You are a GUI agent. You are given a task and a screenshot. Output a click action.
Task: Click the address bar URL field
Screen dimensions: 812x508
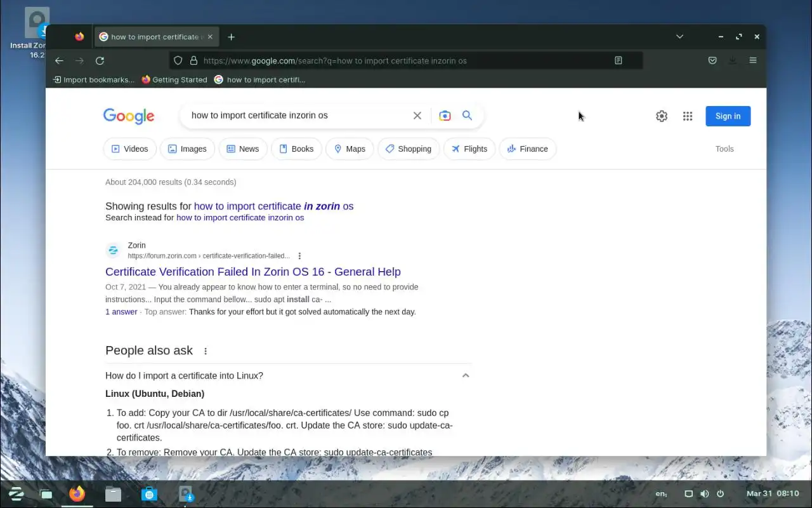(406, 60)
